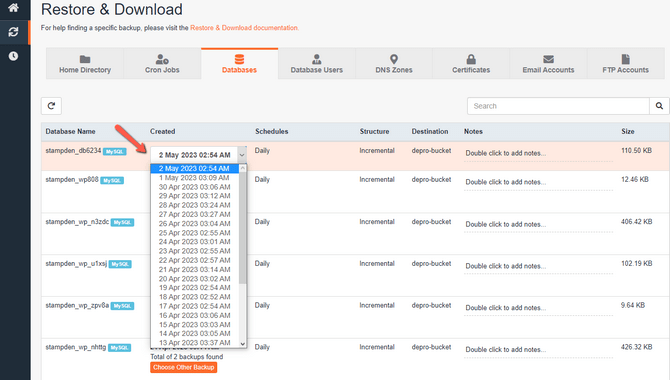Click the notes field for stampden_wp_n3zdc
The width and height of the screenshot is (670, 380).
(538, 224)
